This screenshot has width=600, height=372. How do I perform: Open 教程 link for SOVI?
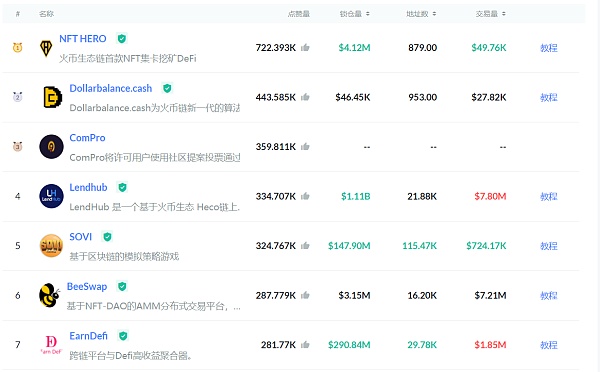[x=549, y=246]
